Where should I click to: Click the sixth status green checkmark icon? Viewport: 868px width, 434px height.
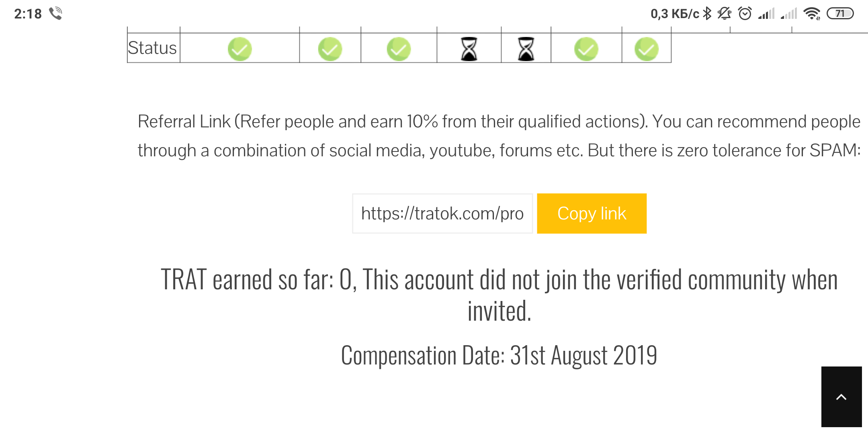point(586,49)
